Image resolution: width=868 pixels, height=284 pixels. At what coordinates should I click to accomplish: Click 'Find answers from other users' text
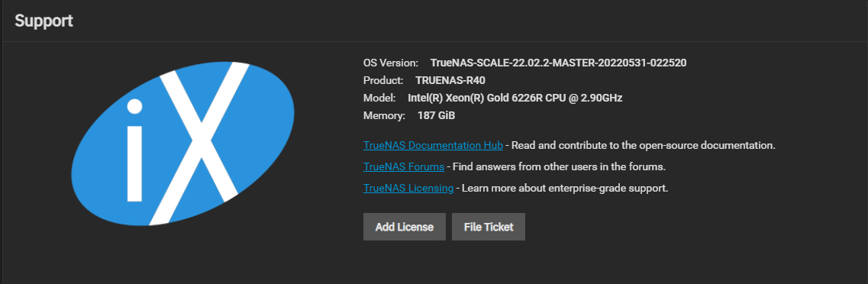pyautogui.click(x=559, y=166)
